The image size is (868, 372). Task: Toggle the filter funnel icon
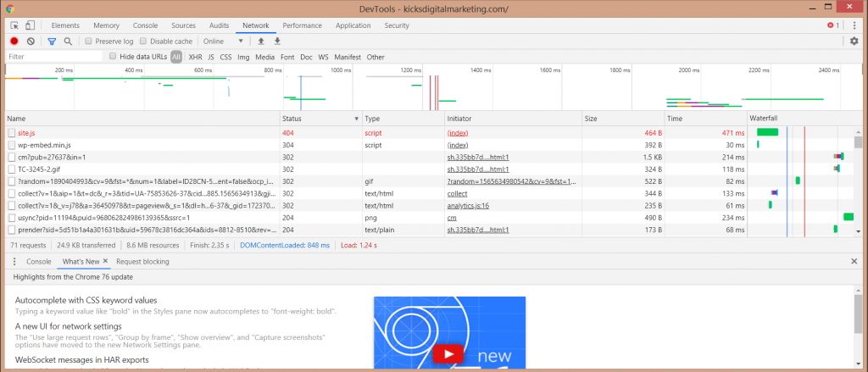[x=52, y=41]
